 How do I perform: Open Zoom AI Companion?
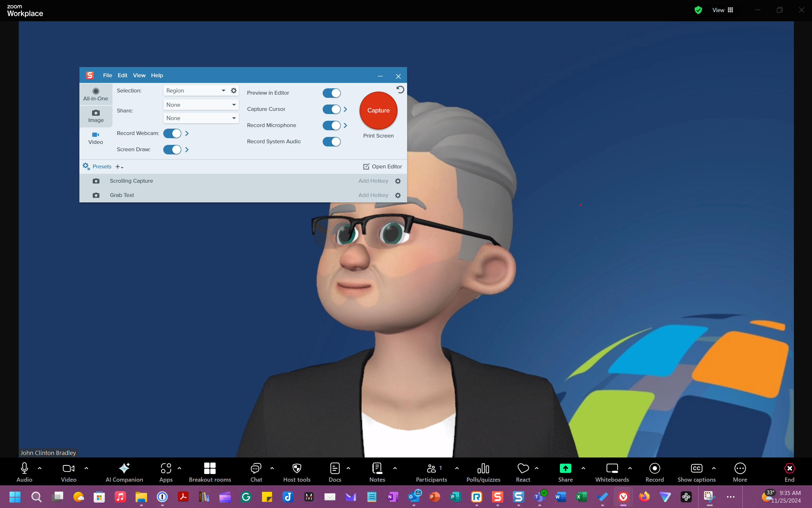click(x=124, y=472)
